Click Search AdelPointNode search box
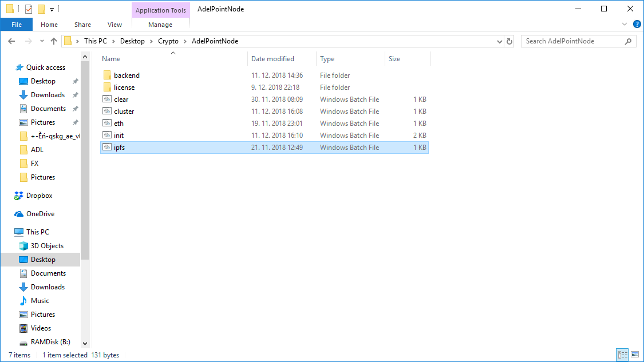The width and height of the screenshot is (644, 362). coord(578,41)
